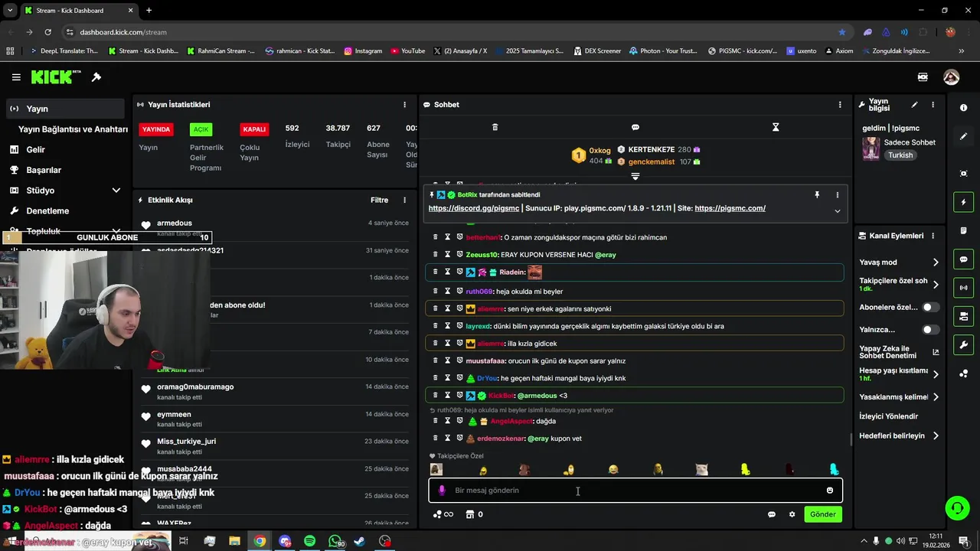Click the Turkish language tag

coord(900,155)
